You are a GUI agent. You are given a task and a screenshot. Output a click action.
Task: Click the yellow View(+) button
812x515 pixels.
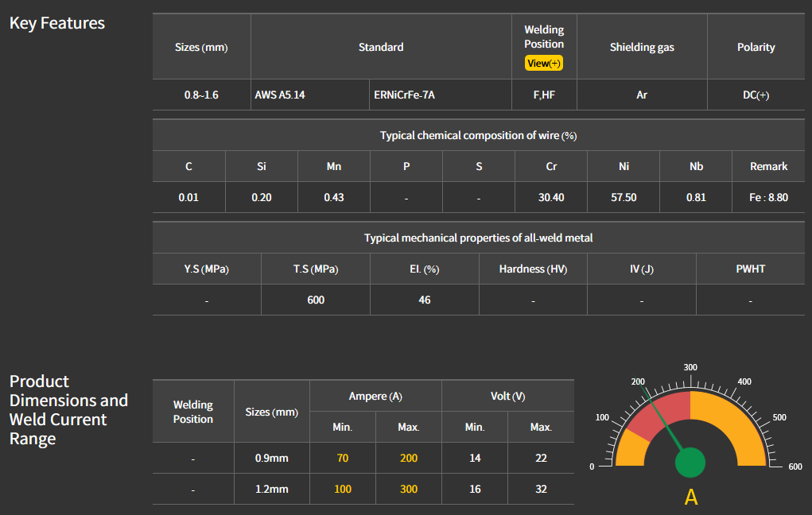click(544, 64)
